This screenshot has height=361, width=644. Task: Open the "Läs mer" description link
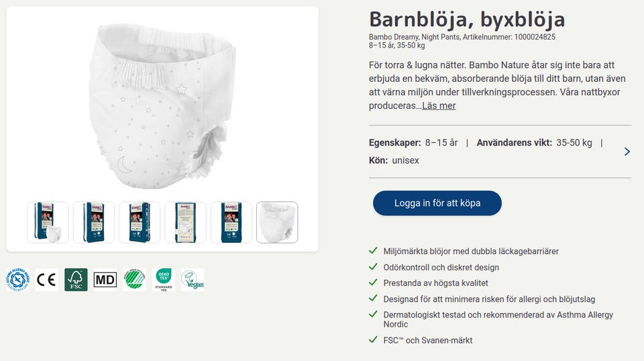point(439,105)
